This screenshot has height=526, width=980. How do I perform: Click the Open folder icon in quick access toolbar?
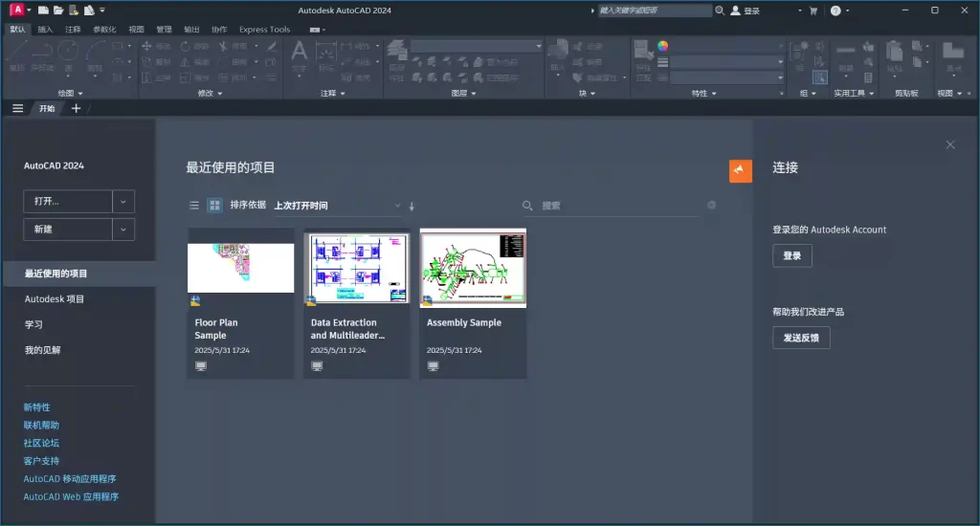[58, 11]
